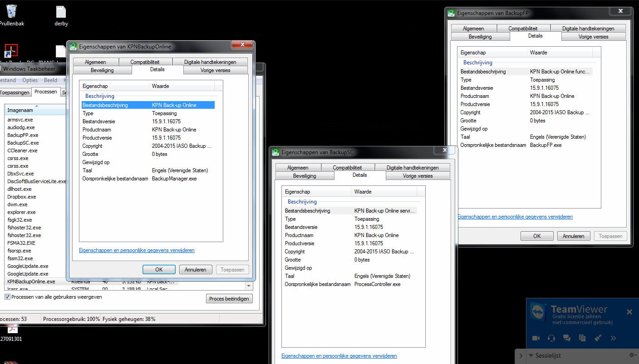Screen dimensions: 639x364
Task: Click Proces beëindigen button in Taakbeheer
Action: tap(229, 299)
